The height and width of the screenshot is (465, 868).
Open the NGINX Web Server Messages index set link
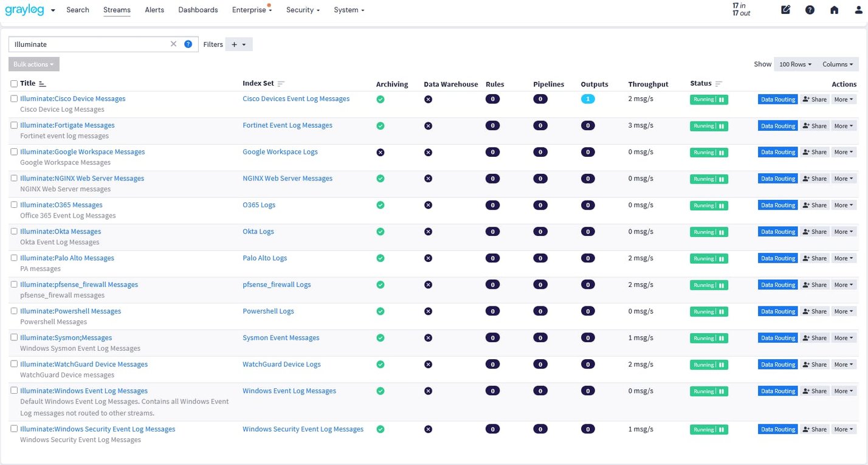pos(288,179)
